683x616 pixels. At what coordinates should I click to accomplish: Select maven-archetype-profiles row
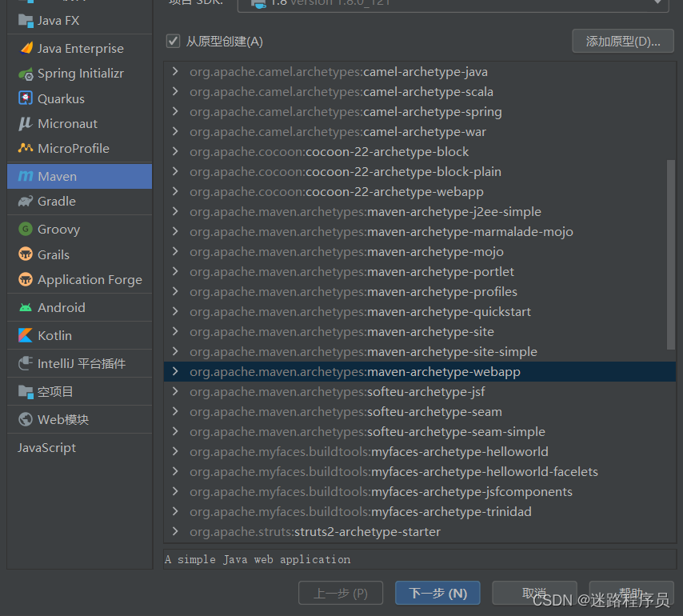[420, 292]
